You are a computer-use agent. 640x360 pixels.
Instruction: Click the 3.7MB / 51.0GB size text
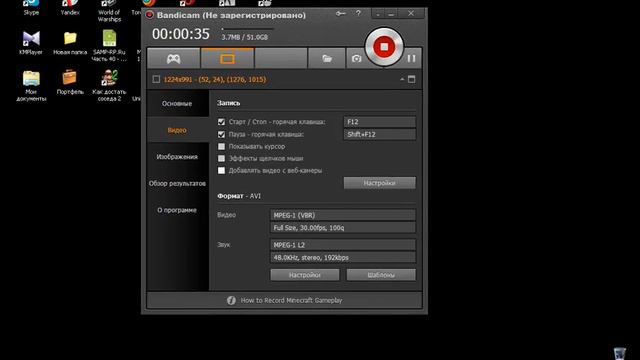coord(244,37)
